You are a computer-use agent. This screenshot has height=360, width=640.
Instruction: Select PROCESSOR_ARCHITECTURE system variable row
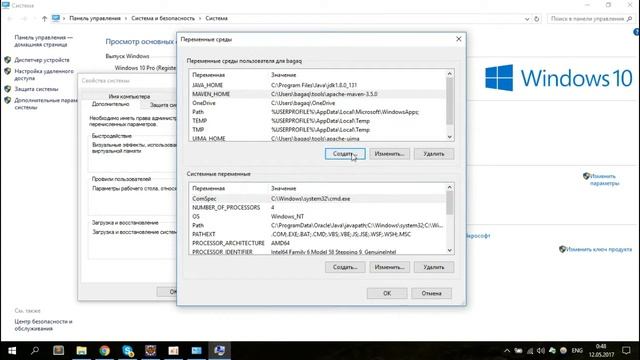(317, 243)
